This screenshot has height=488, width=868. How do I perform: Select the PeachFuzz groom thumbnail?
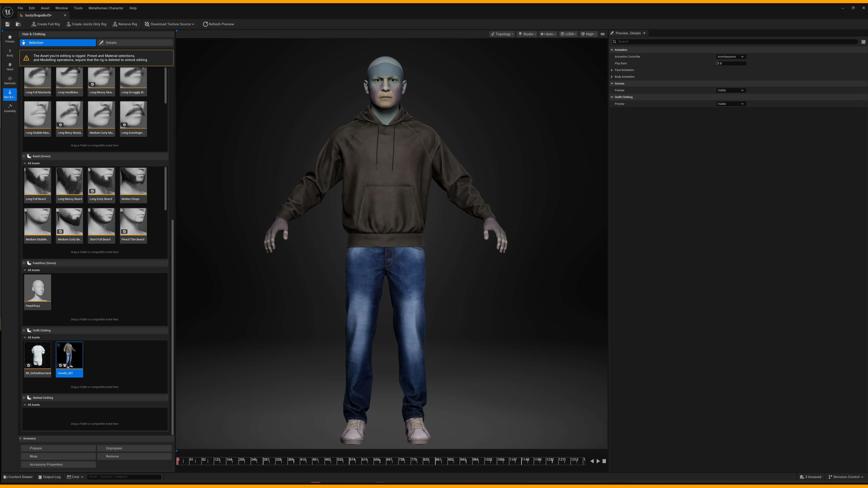click(37, 292)
